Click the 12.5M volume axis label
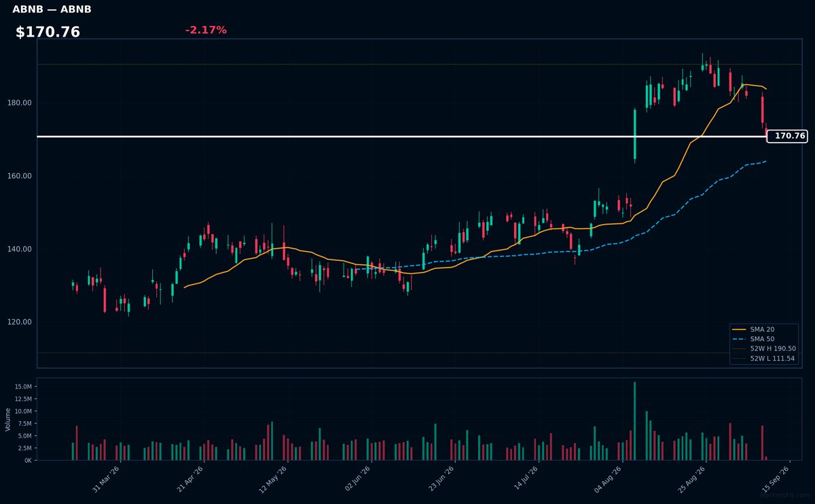Viewport: 815px width, 504px height. (23, 399)
